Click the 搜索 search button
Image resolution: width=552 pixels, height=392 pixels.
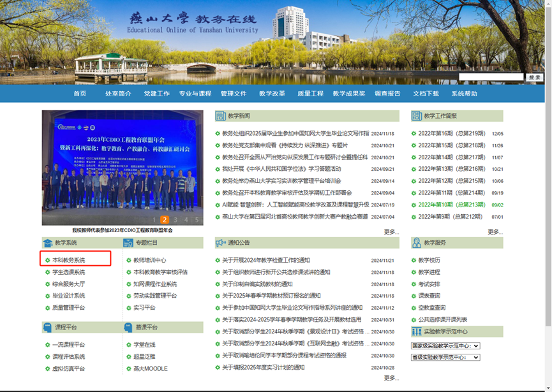[x=534, y=77]
